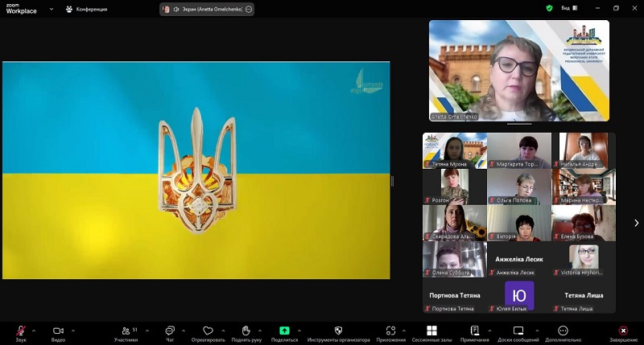
Task: Minimize the Zoom window
Action: [597, 8]
